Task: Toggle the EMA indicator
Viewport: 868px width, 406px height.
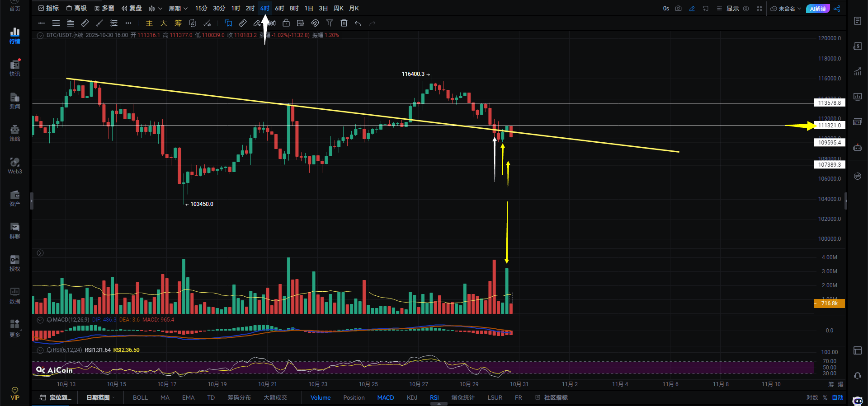Action: click(x=188, y=397)
